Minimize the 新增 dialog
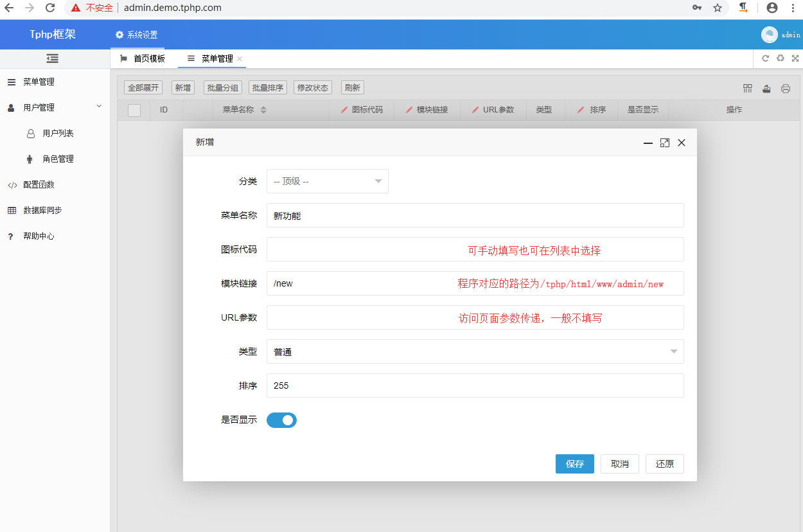803x532 pixels. click(648, 143)
